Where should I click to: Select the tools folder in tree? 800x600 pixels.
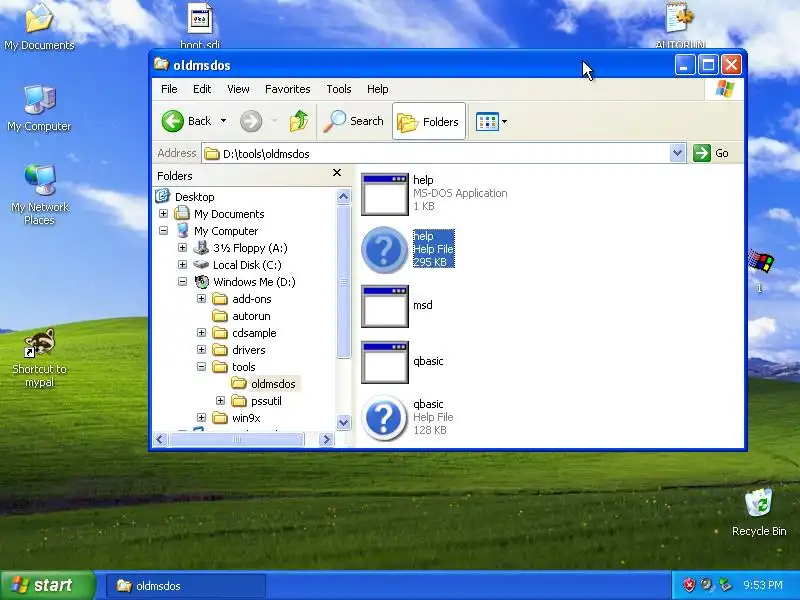click(x=243, y=367)
